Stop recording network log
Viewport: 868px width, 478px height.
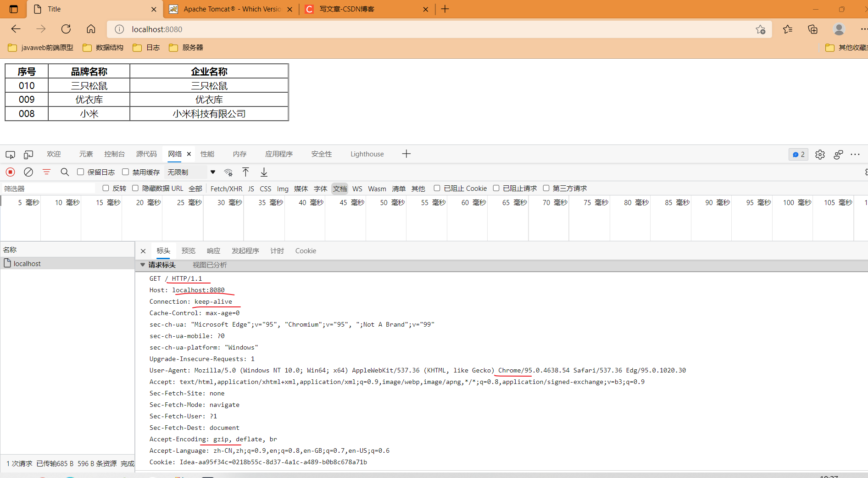(10, 172)
